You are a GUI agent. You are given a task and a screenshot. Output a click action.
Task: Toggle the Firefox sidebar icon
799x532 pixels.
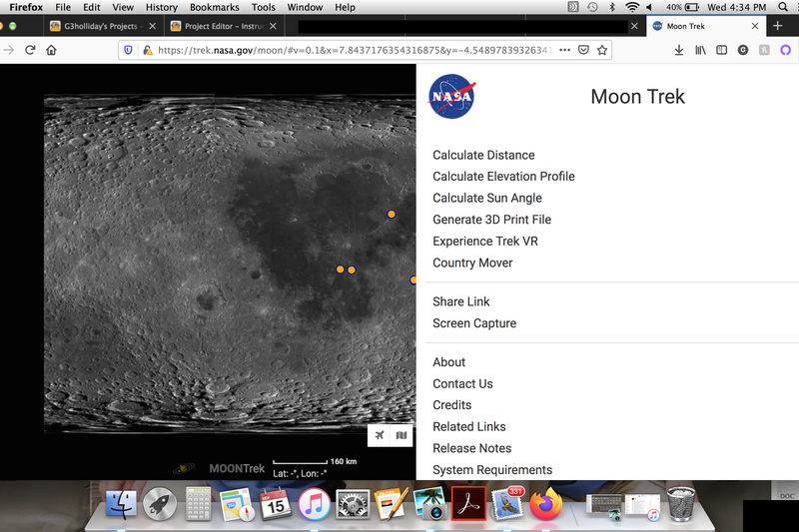[721, 50]
